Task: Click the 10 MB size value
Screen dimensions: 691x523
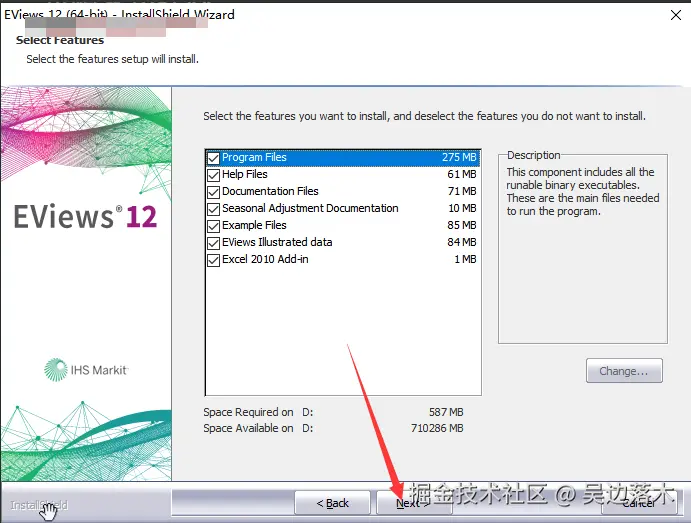Action: (462, 208)
